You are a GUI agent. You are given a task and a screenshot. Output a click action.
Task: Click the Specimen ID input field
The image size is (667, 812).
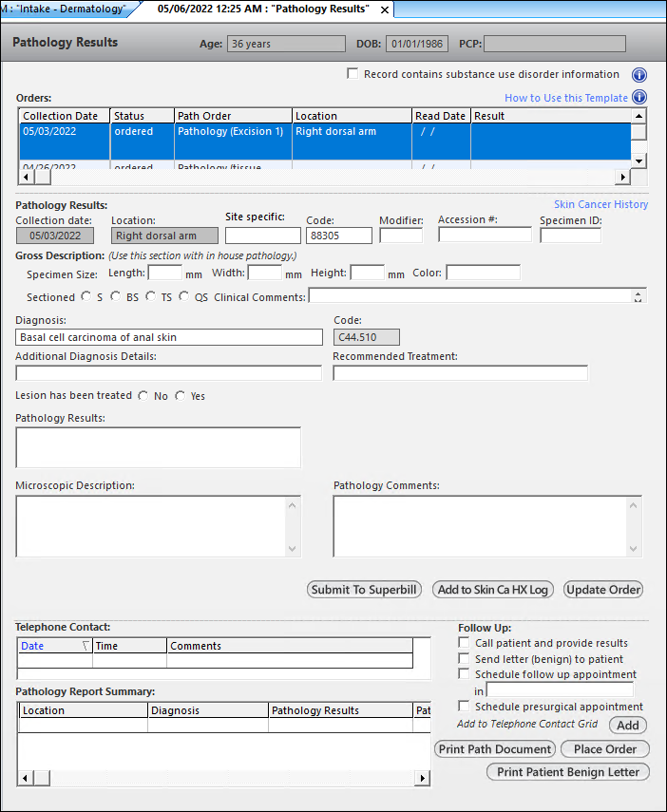tap(571, 236)
